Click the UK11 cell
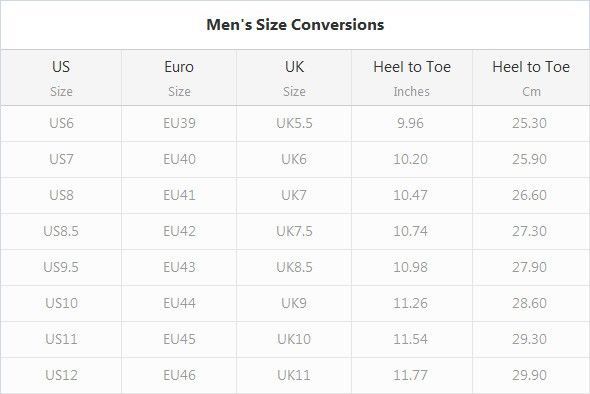This screenshot has height=394, width=590. tap(294, 376)
